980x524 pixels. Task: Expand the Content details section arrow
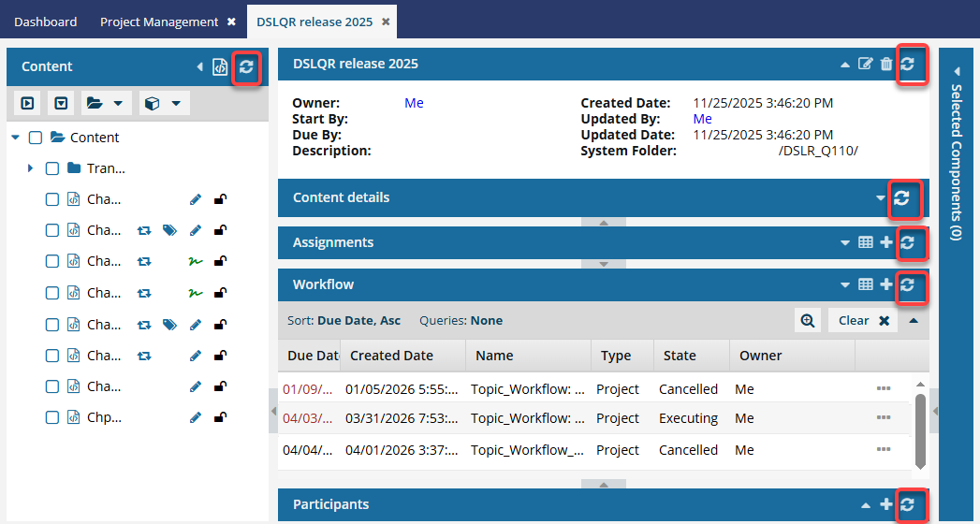click(x=880, y=197)
